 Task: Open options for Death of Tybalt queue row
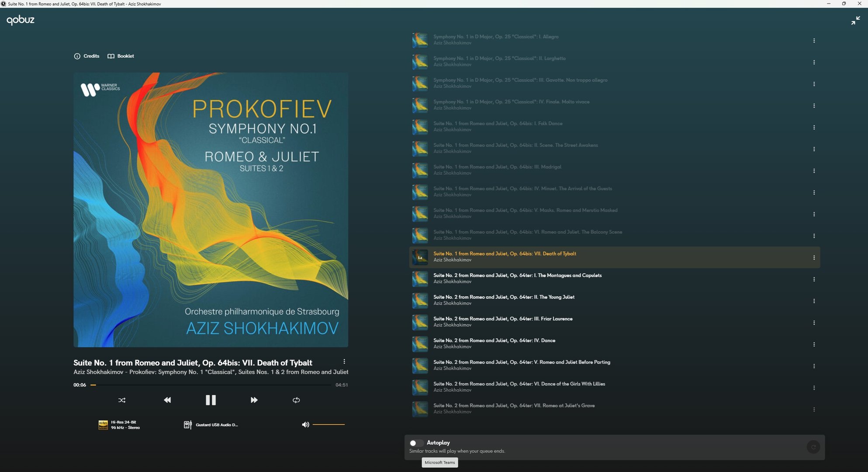point(814,258)
